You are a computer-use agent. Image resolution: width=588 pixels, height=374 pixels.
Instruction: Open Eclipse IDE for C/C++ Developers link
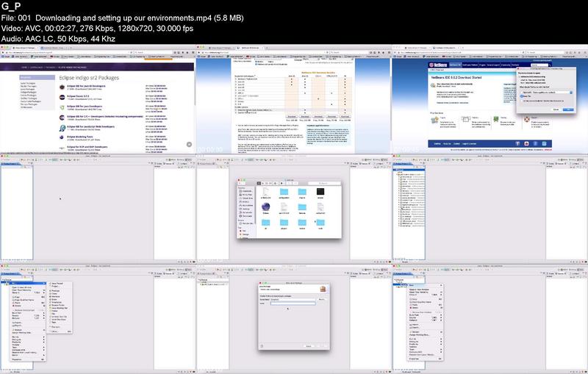point(104,117)
